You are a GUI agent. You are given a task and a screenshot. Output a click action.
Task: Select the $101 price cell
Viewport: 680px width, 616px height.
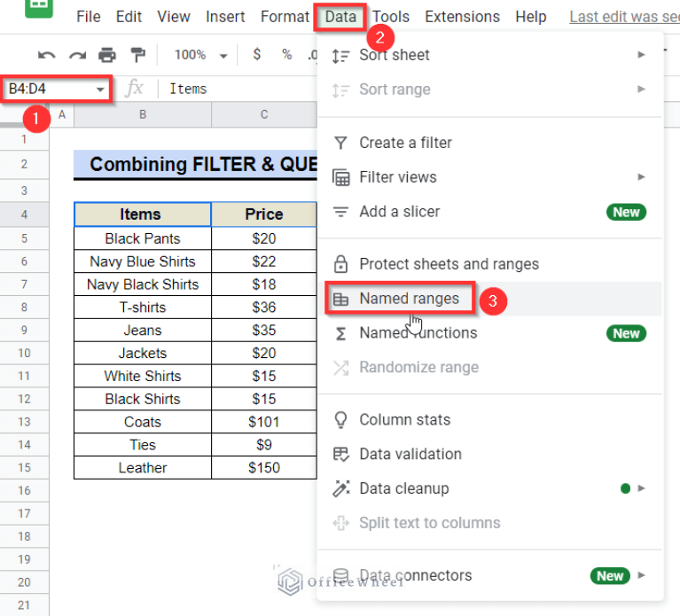[264, 422]
